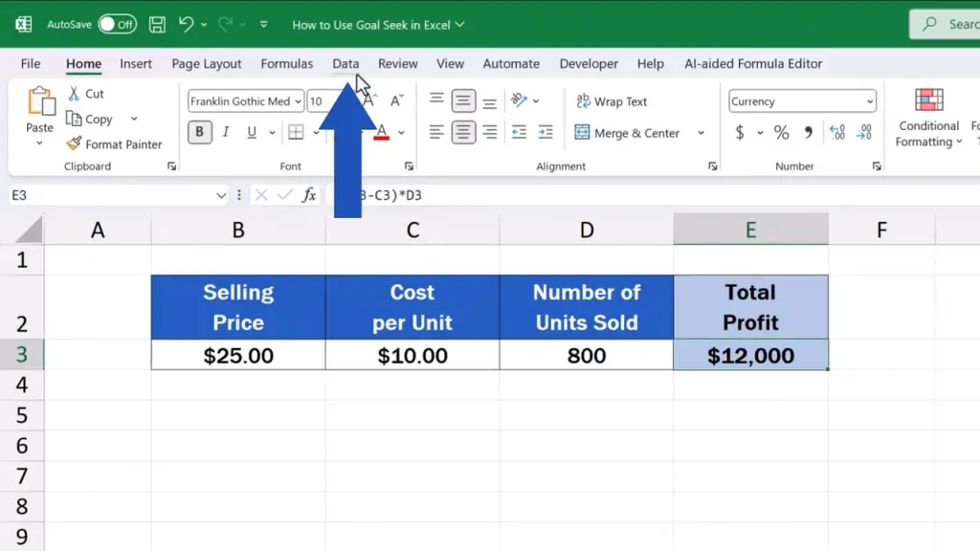The image size is (980, 551).
Task: Click the Increase Decimal icon
Action: 836,133
